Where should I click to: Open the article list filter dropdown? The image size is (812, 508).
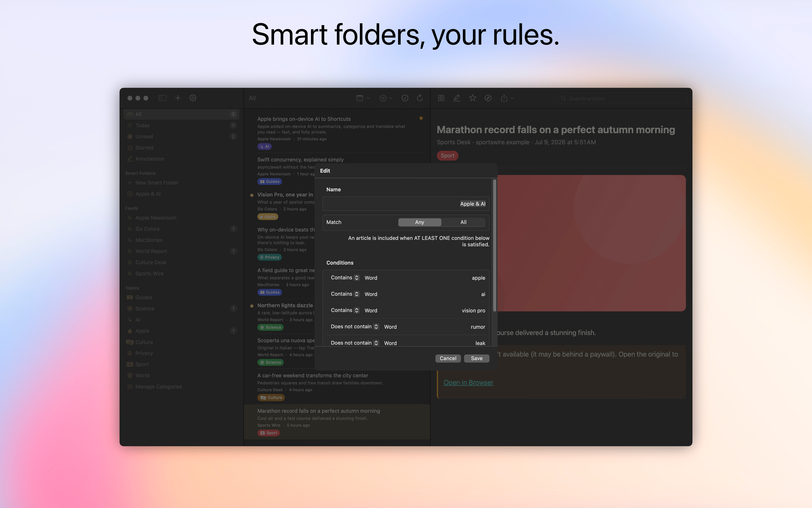coord(386,98)
